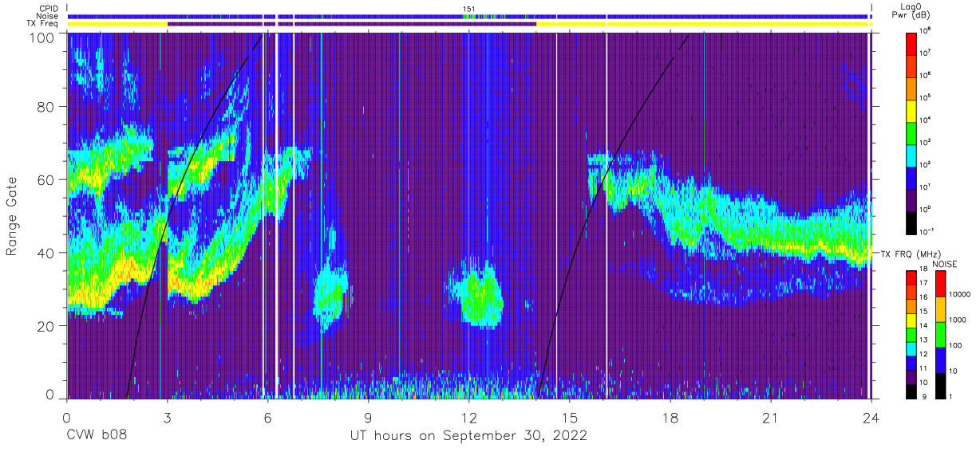Click range gate tick label 20
The image size is (980, 452).
point(45,326)
